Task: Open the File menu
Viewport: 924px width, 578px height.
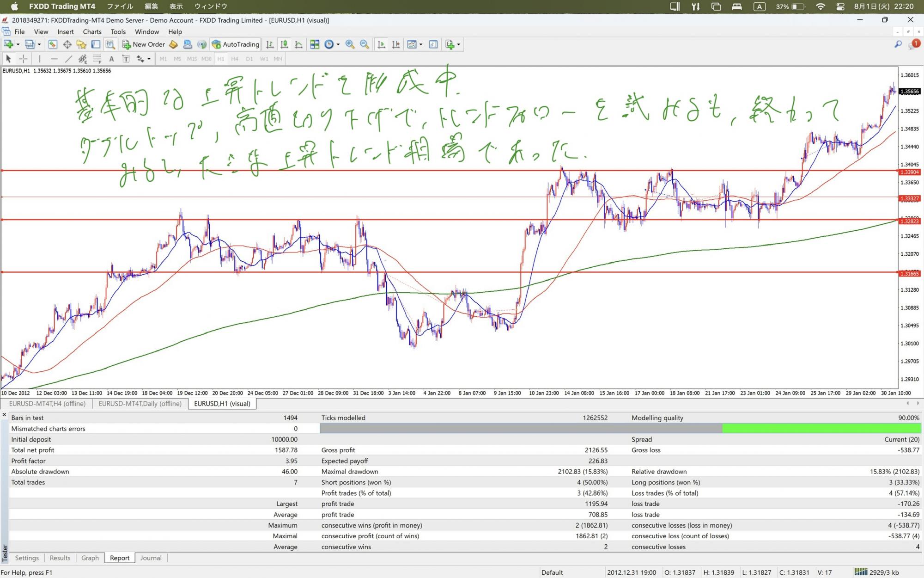Action: [x=19, y=32]
